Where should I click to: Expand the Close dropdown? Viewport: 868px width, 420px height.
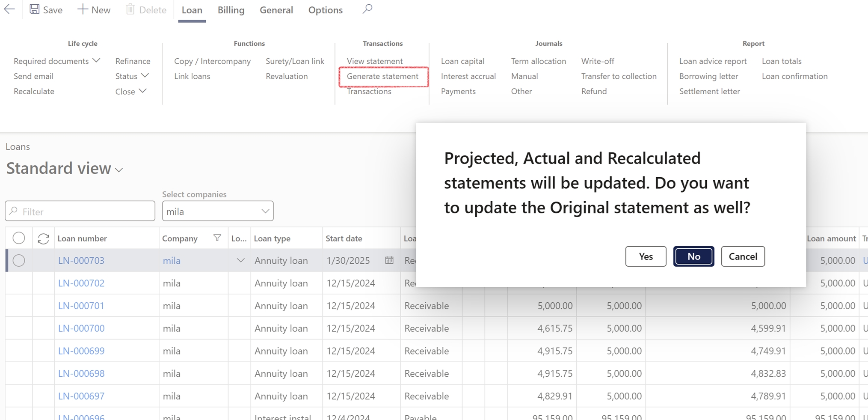pyautogui.click(x=143, y=91)
